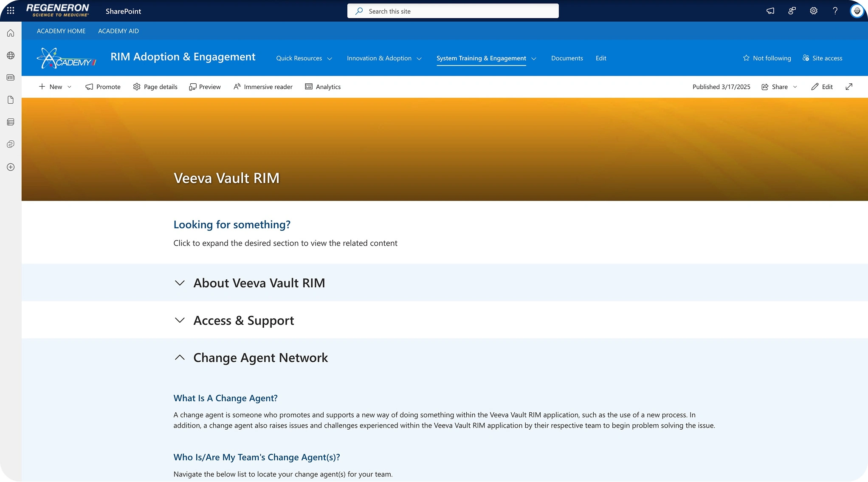
Task: Open My lists icon in app bar
Action: (x=11, y=122)
